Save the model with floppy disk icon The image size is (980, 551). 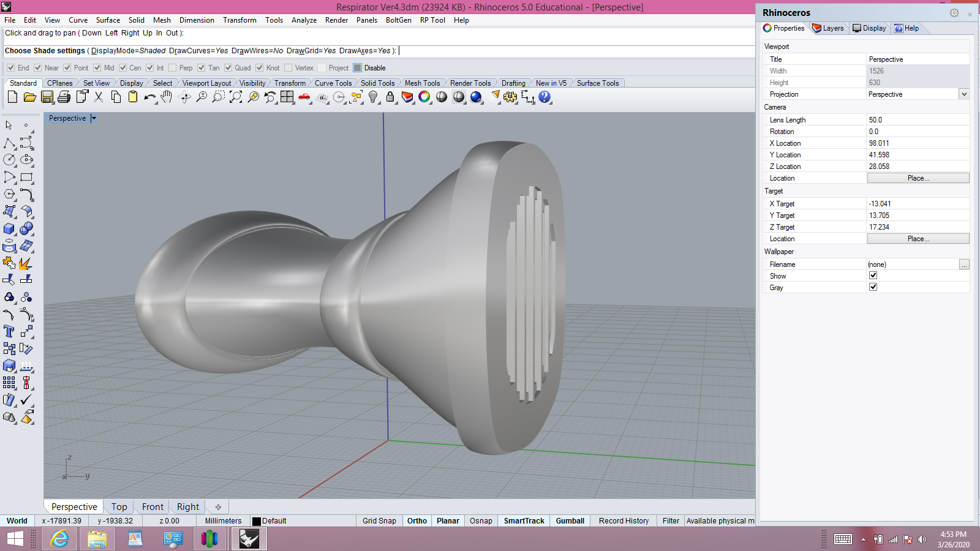click(47, 97)
